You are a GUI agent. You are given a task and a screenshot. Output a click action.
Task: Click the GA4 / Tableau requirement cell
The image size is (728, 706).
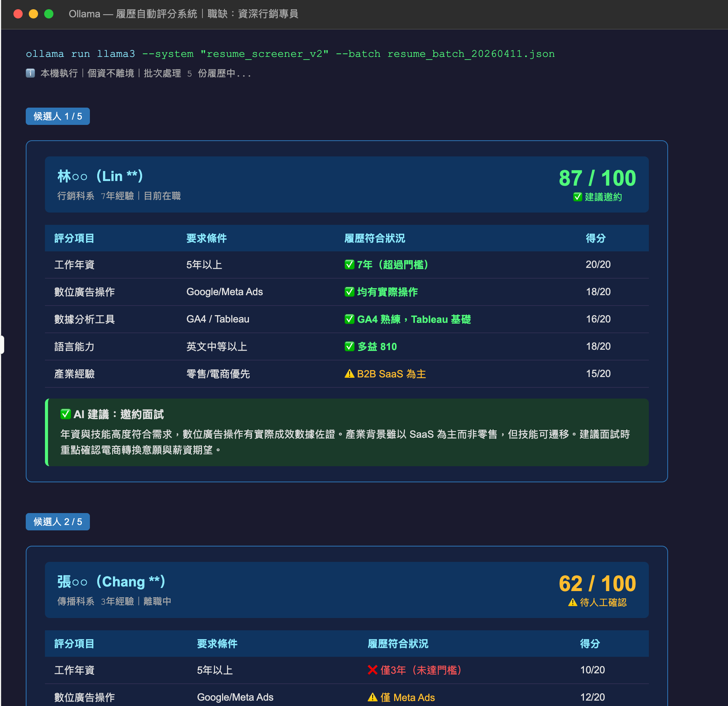218,319
